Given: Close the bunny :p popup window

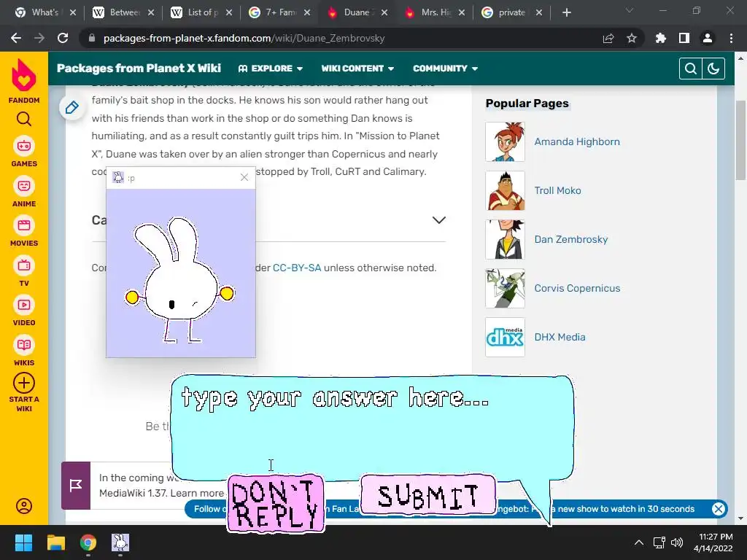Looking at the screenshot, I should [x=244, y=177].
